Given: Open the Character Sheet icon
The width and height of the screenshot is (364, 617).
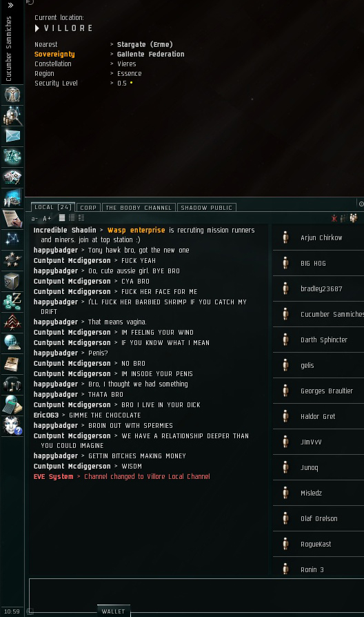Looking at the screenshot, I should click(12, 95).
